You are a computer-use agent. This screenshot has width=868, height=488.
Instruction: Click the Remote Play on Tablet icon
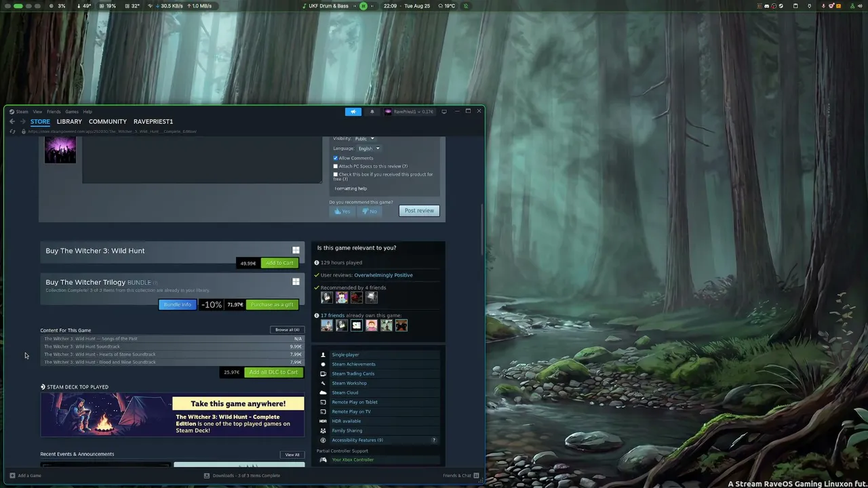(x=323, y=402)
